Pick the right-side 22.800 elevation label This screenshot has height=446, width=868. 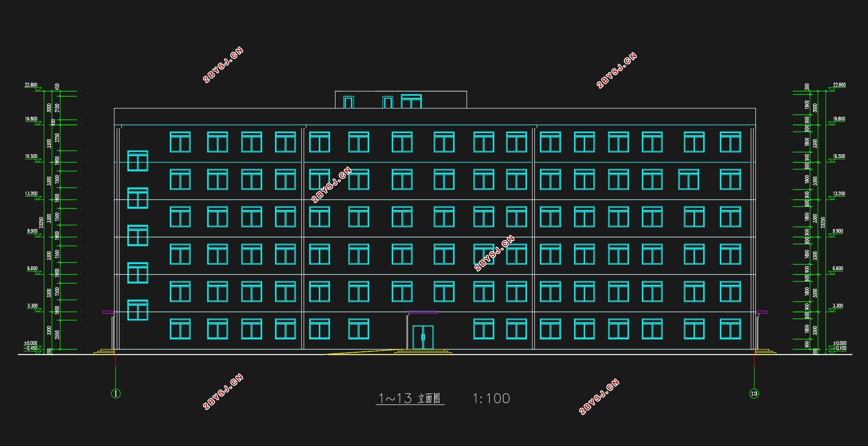839,85
